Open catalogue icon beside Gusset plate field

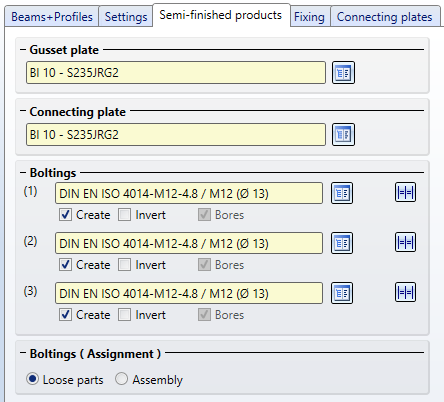point(343,73)
